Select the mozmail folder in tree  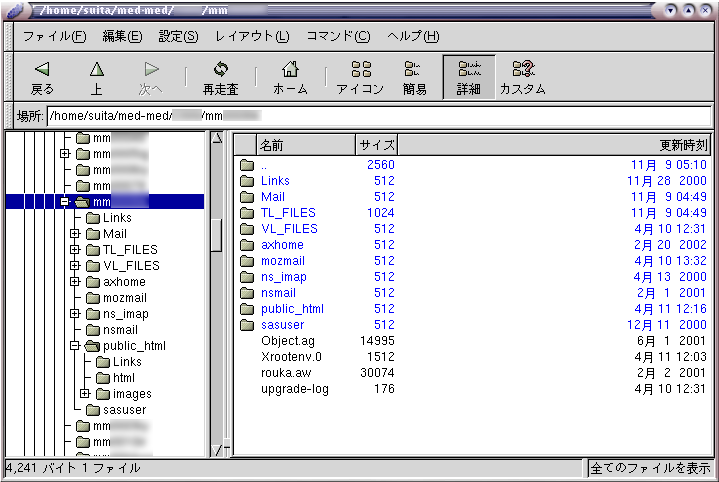[x=124, y=298]
